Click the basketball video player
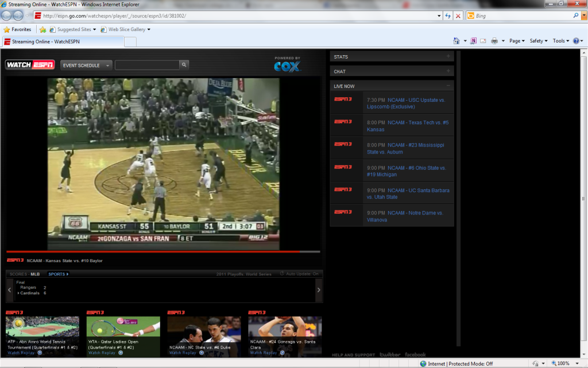This screenshot has width=588, height=368. [163, 164]
